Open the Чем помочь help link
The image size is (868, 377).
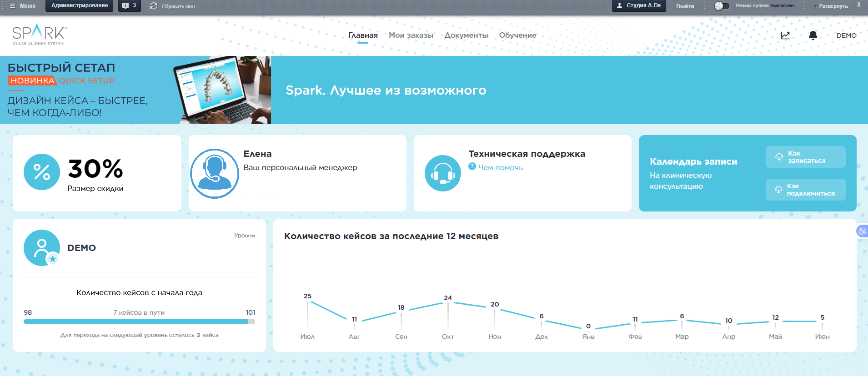coord(500,167)
